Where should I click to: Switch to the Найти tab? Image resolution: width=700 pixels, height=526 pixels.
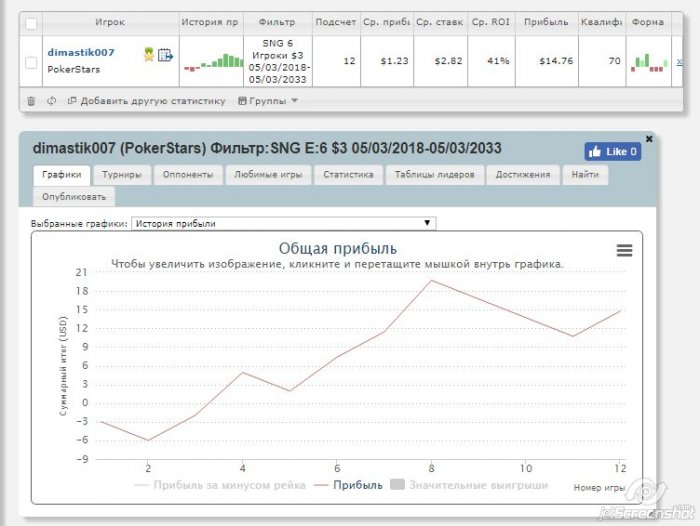tap(585, 175)
